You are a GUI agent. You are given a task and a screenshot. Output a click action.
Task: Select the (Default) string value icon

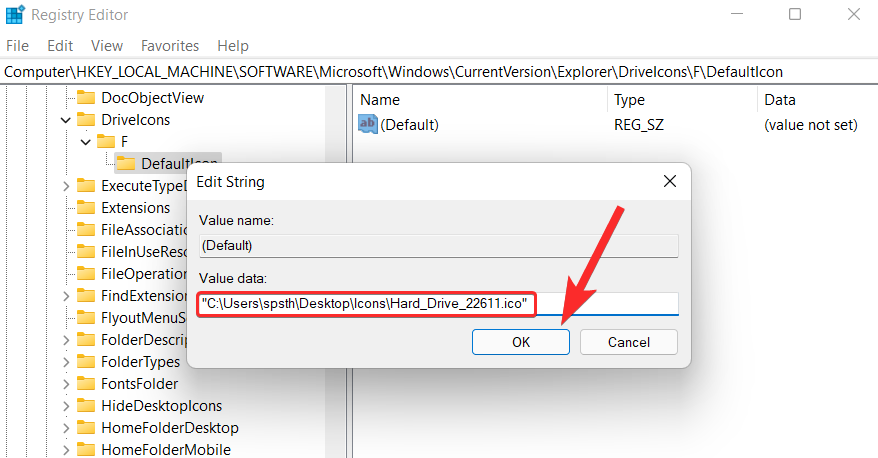tap(368, 124)
